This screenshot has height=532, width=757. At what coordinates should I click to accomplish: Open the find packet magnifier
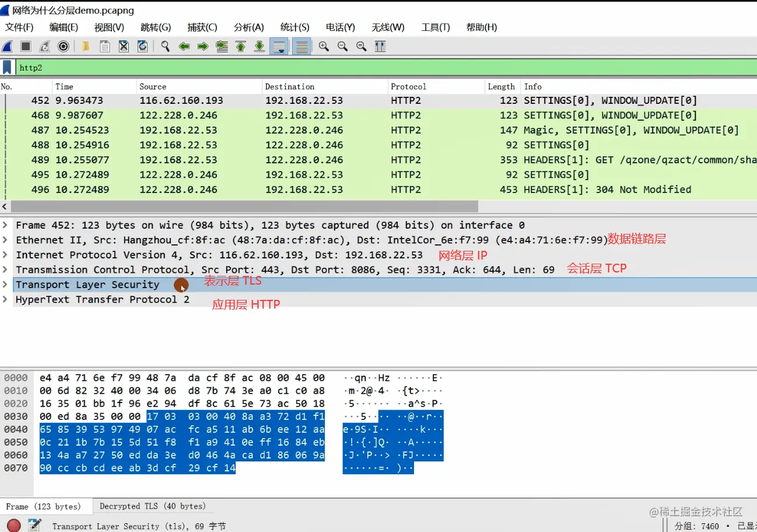tap(165, 47)
